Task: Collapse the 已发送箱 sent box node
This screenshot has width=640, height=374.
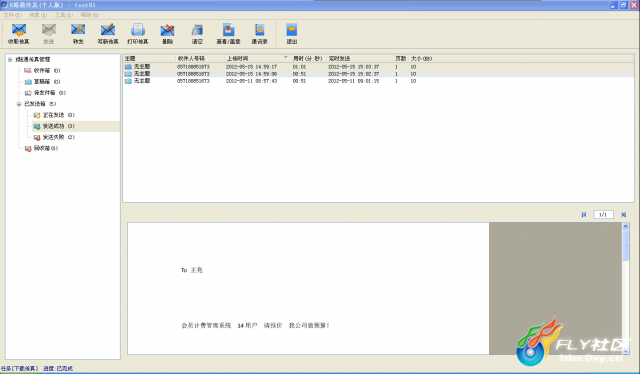Action: (x=19, y=104)
